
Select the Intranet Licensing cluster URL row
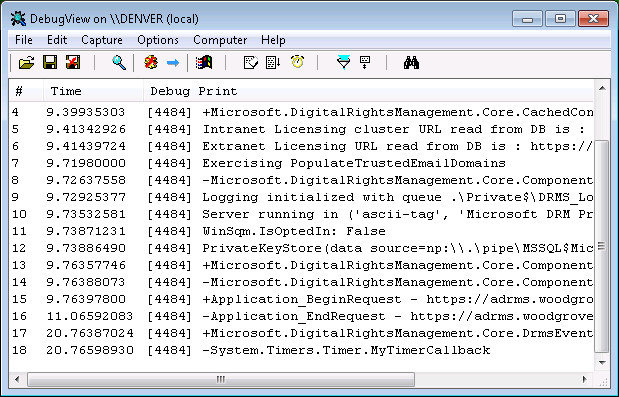301,129
